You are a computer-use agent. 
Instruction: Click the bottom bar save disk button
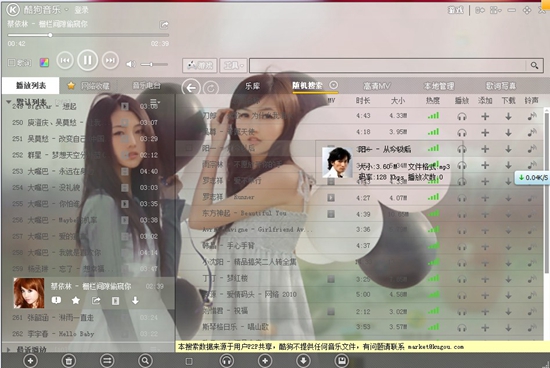click(x=342, y=360)
